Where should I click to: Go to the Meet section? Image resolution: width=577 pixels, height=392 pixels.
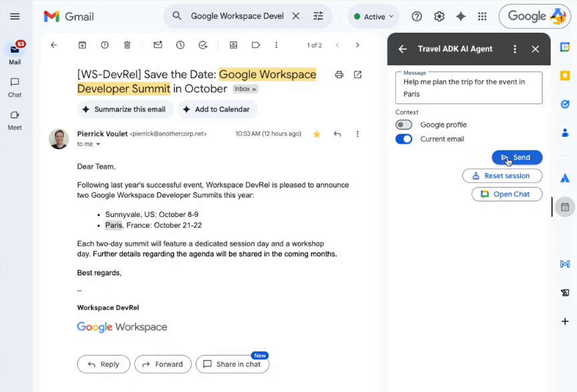[14, 121]
